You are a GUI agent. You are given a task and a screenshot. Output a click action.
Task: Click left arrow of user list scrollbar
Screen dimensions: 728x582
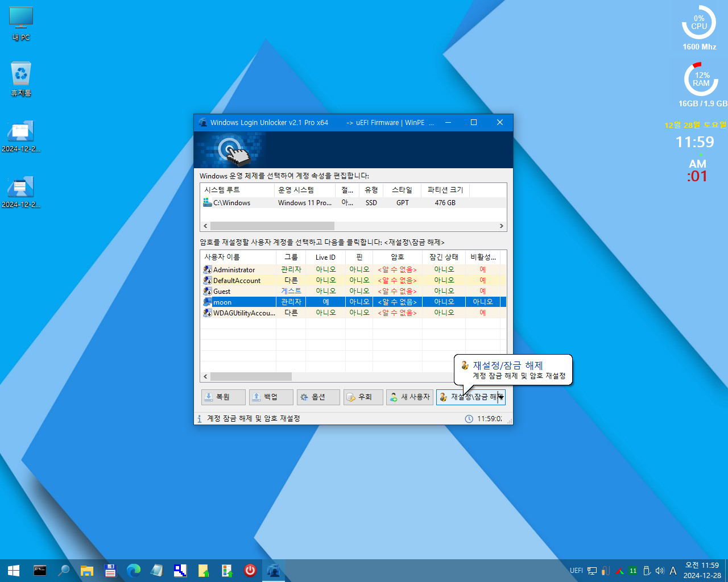tap(205, 376)
